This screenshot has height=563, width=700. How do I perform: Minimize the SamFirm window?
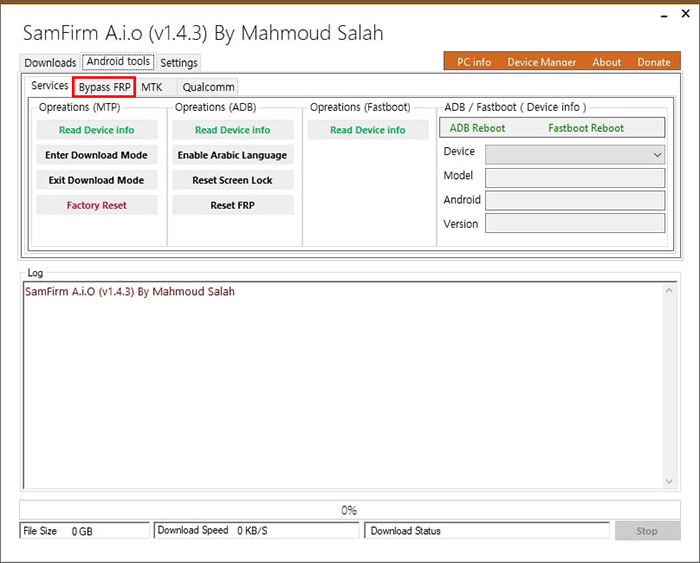point(664,15)
